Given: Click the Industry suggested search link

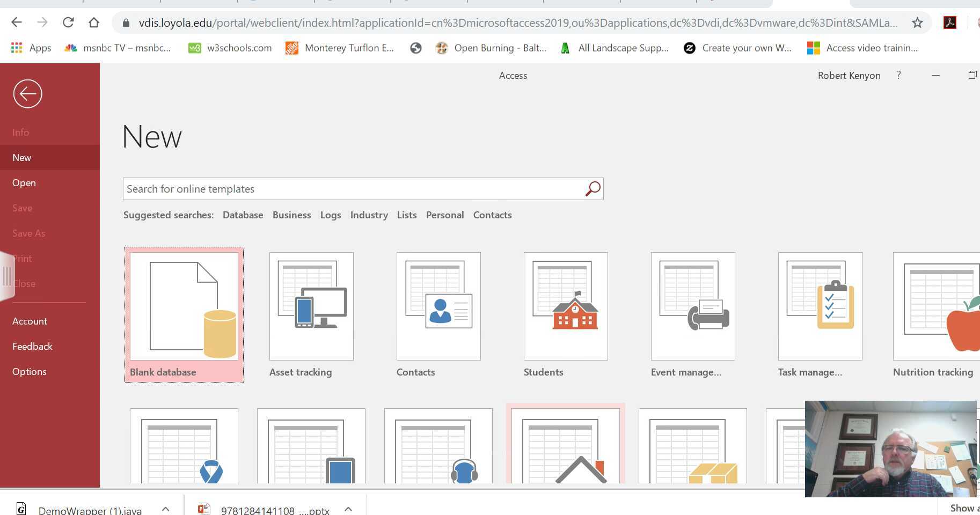Looking at the screenshot, I should pyautogui.click(x=369, y=215).
